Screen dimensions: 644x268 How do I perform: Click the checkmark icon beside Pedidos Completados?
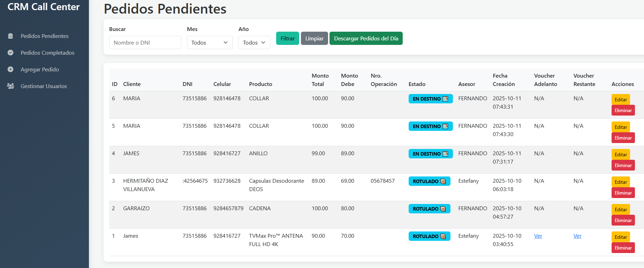[x=10, y=53]
